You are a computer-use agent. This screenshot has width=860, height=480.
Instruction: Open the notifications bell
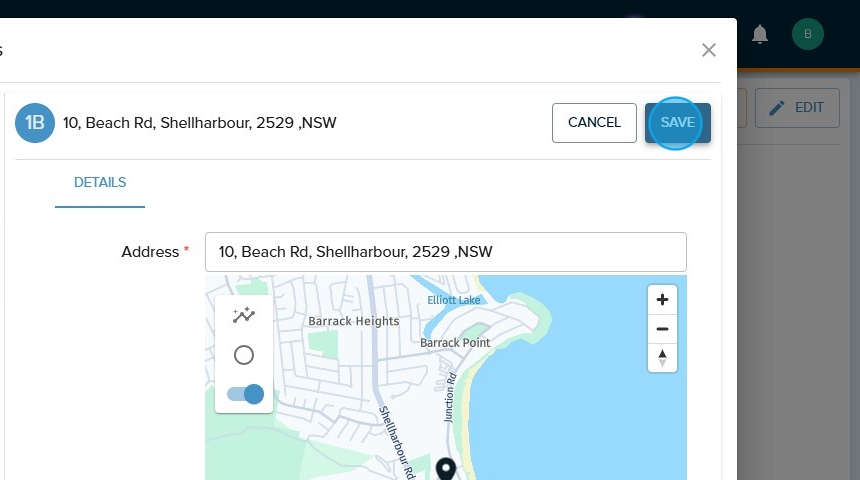point(760,35)
